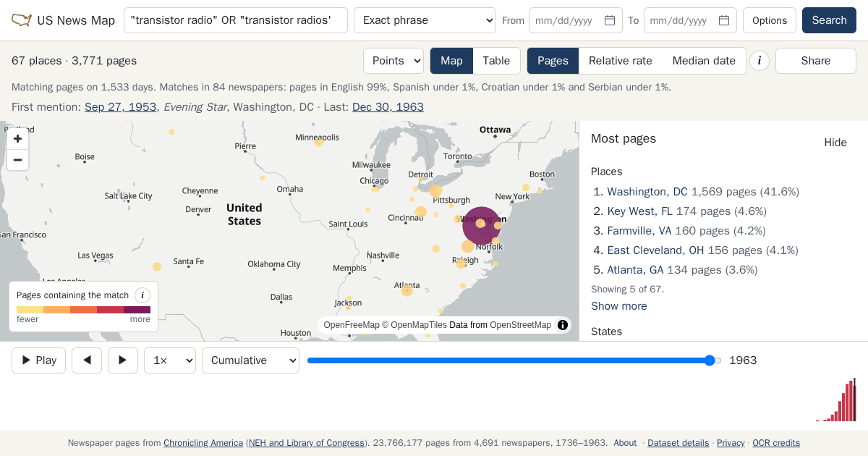
Task: Click the Minneapolis map point
Action: click(318, 143)
